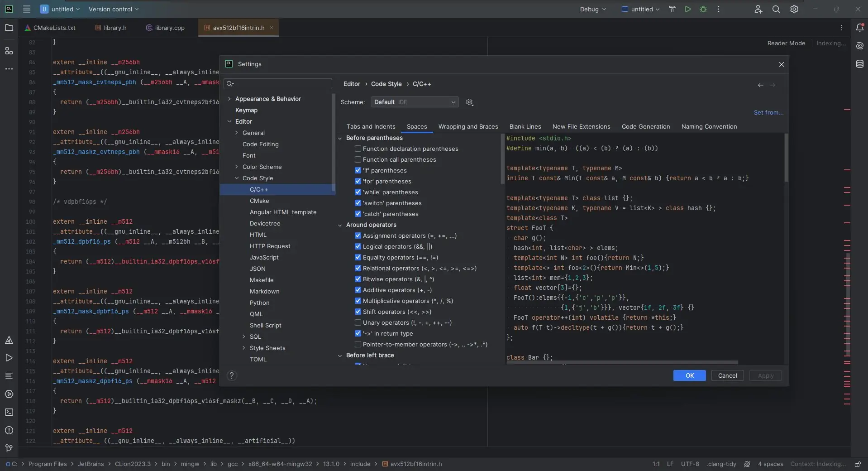Open the Scheme Default dropdown
This screenshot has width=868, height=471.
(x=414, y=102)
